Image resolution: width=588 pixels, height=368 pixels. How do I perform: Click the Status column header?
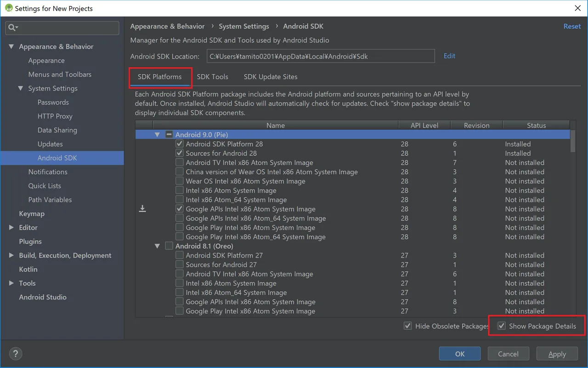(x=536, y=125)
